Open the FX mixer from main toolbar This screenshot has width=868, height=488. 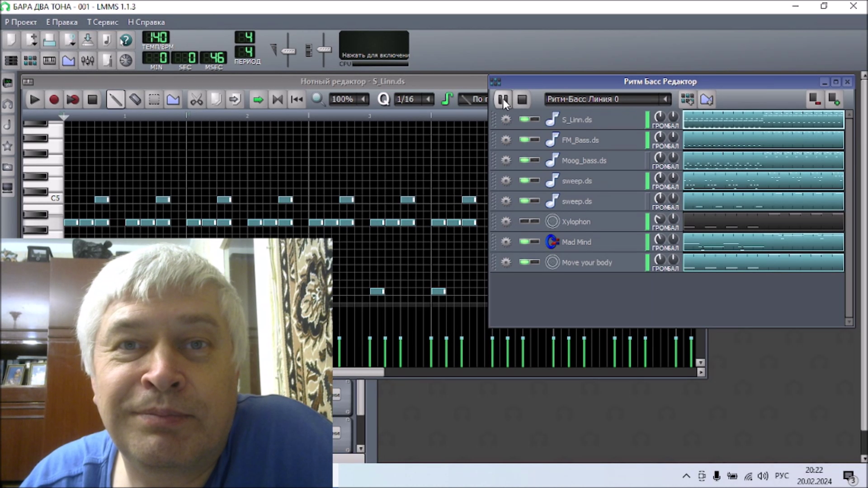coord(88,60)
